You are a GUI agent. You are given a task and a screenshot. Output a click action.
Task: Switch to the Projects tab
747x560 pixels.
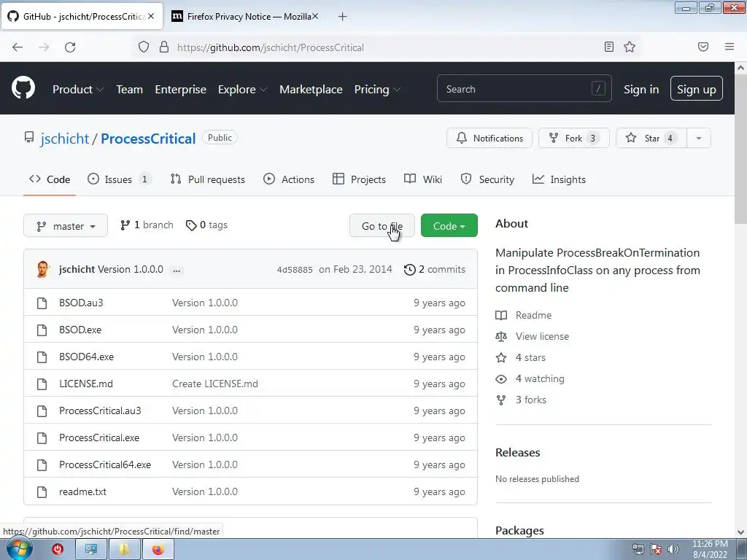coord(359,179)
